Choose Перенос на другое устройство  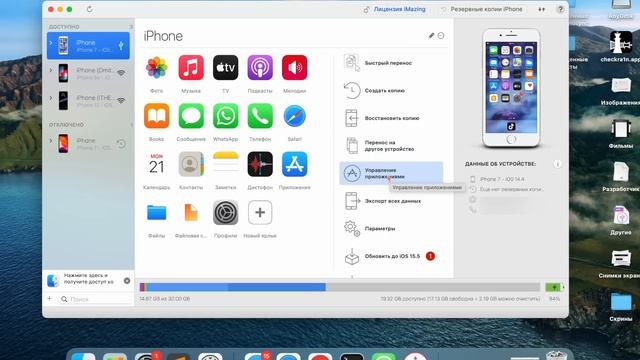391,146
